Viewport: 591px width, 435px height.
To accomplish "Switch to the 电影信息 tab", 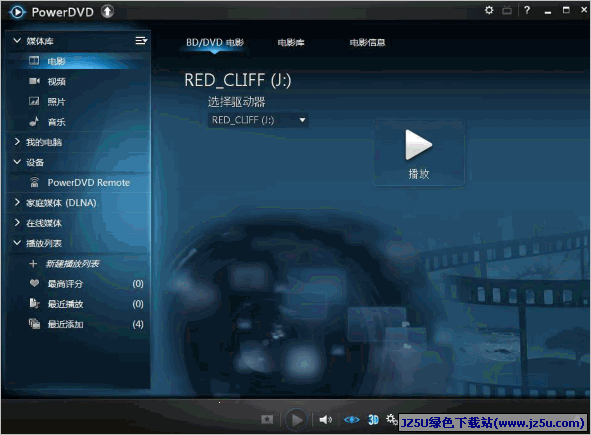I will [367, 43].
